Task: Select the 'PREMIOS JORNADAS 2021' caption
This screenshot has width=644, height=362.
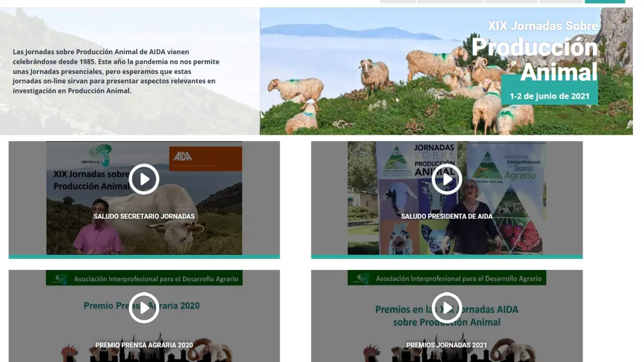Action: 447,345
